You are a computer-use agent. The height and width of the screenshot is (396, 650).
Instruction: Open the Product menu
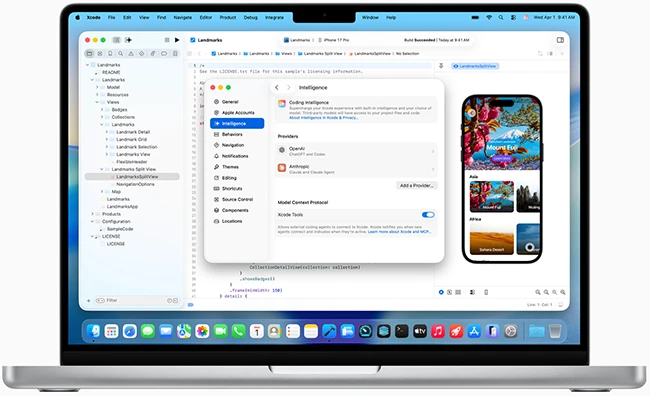(228, 17)
